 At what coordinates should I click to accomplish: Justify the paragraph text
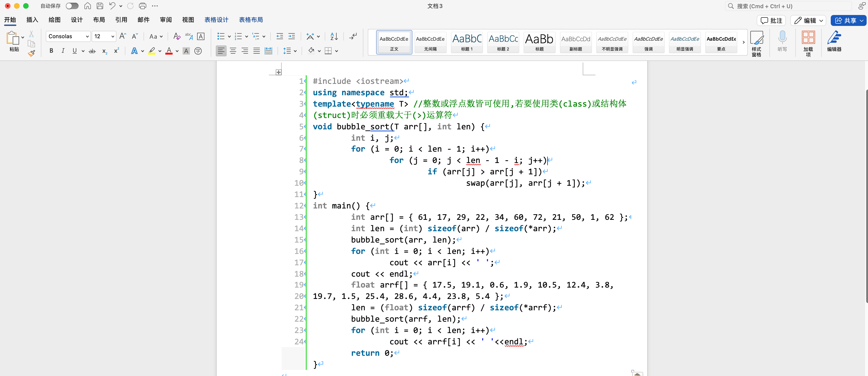pos(256,51)
